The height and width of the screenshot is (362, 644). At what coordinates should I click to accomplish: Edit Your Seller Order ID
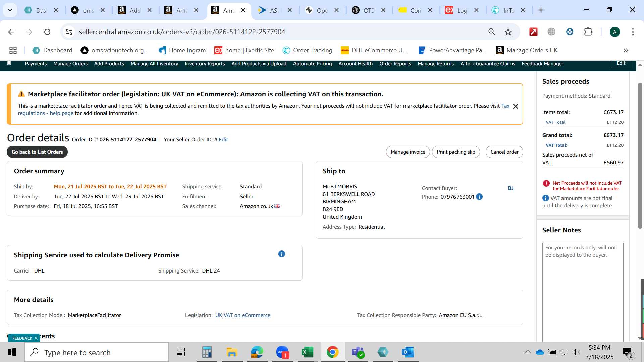(223, 140)
